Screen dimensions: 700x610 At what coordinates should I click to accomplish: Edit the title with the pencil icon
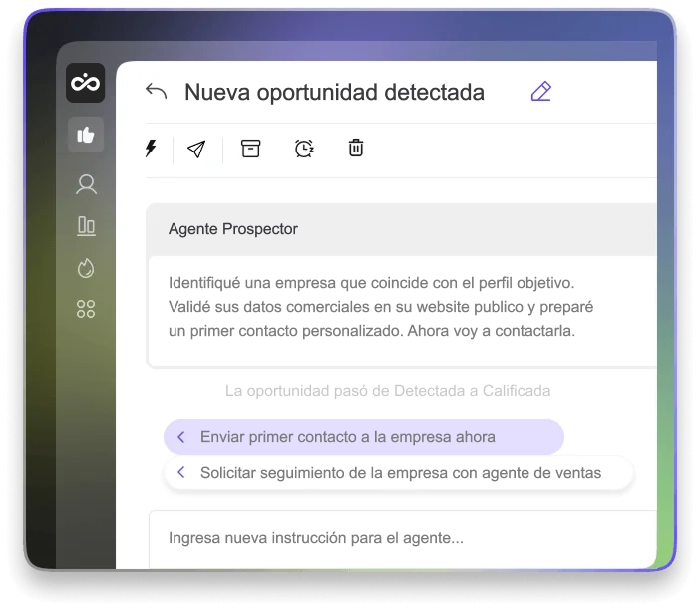541,91
